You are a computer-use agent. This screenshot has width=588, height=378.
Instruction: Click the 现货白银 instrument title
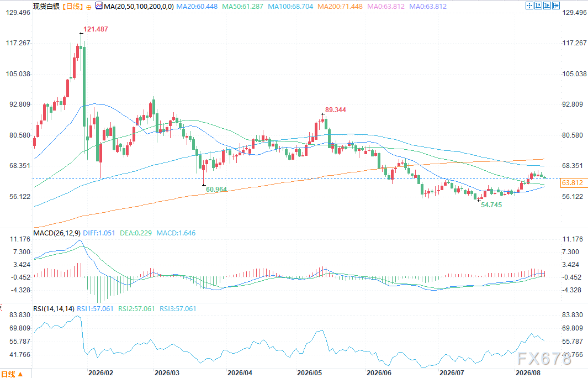click(x=46, y=7)
